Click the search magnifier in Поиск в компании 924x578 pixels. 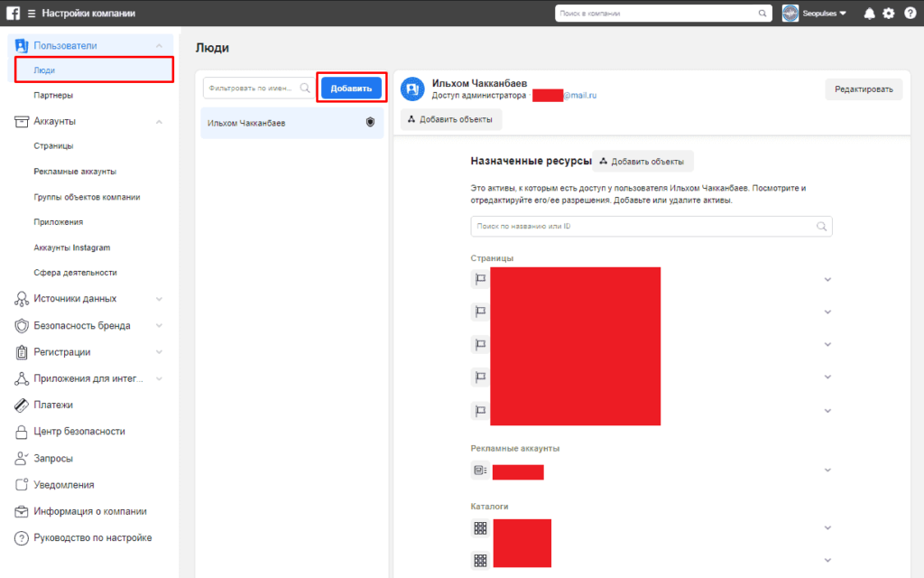762,13
